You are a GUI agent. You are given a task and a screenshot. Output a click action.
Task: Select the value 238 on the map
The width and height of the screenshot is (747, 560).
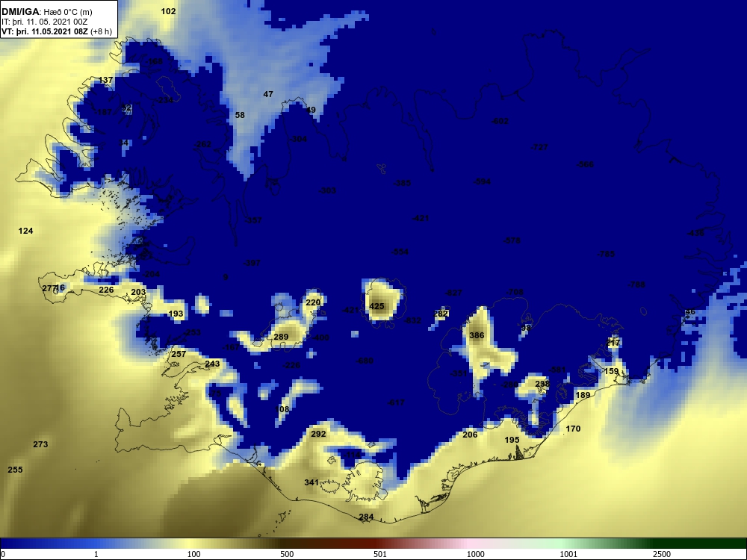point(542,384)
